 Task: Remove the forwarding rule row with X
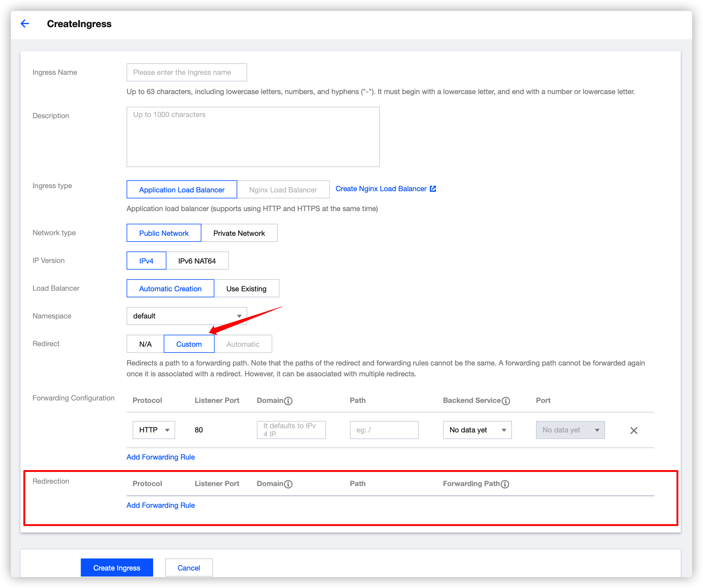coord(634,431)
